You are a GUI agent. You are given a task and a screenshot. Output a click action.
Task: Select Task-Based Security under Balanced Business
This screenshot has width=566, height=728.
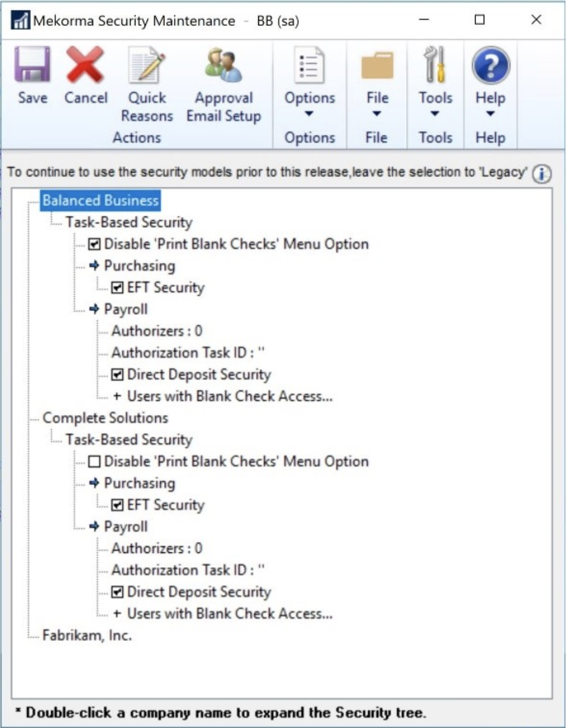(129, 222)
